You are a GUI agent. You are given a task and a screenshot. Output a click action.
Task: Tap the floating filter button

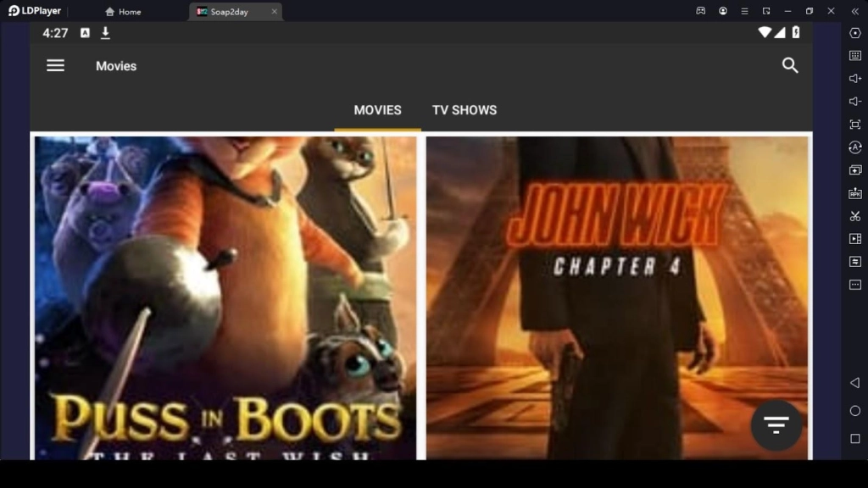tap(776, 425)
